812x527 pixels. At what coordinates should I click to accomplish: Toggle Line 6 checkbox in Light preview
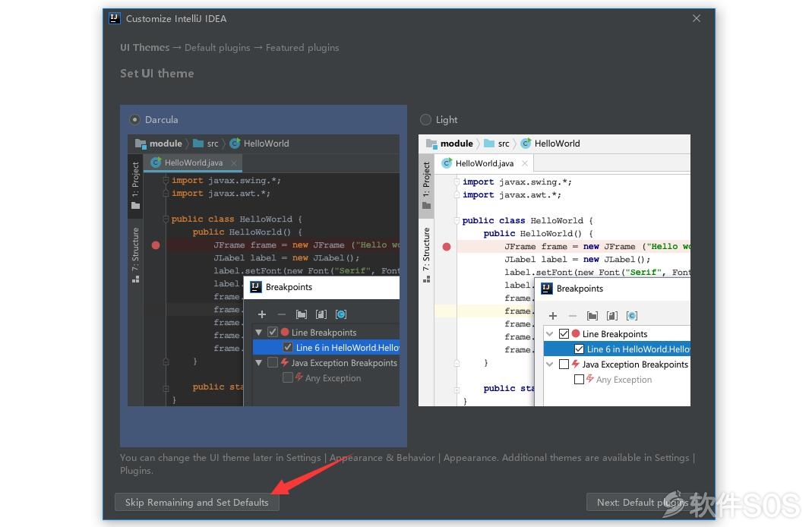tap(579, 349)
